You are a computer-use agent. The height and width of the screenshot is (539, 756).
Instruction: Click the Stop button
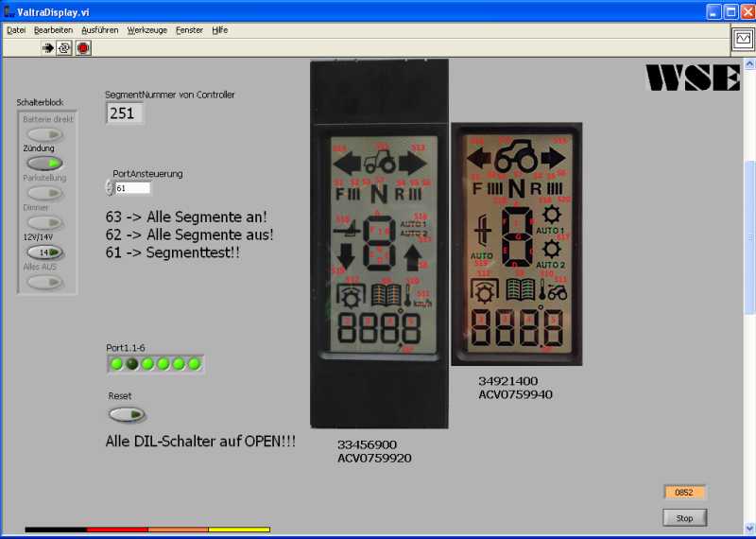(684, 518)
